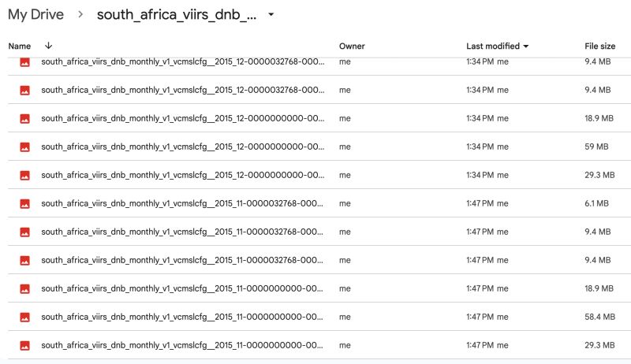The image size is (631, 364).
Task: Click image icon of the 2015_11 18.9 MB file
Action: click(x=25, y=289)
